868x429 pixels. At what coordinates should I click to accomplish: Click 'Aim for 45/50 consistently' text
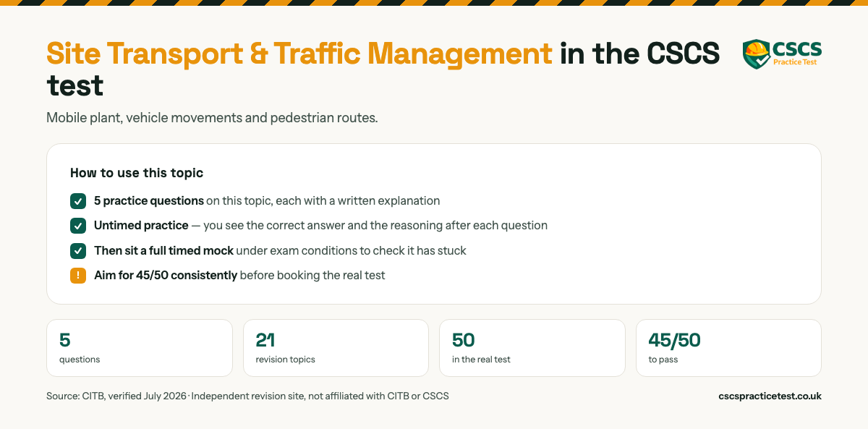point(166,276)
